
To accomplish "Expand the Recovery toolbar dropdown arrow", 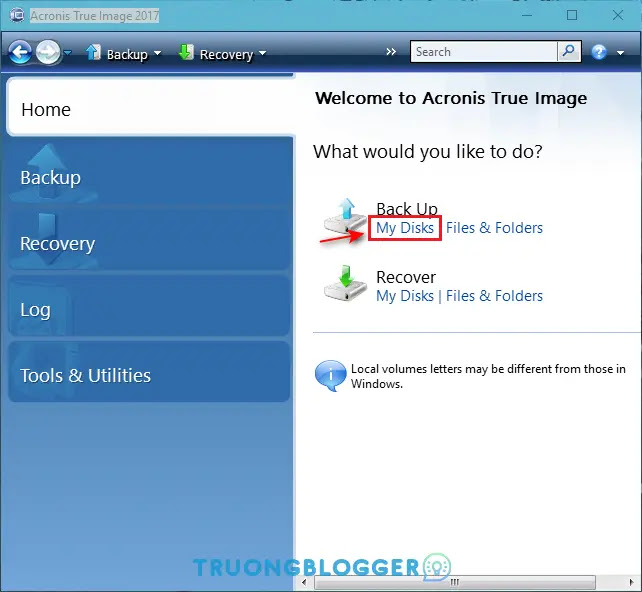I will point(262,53).
